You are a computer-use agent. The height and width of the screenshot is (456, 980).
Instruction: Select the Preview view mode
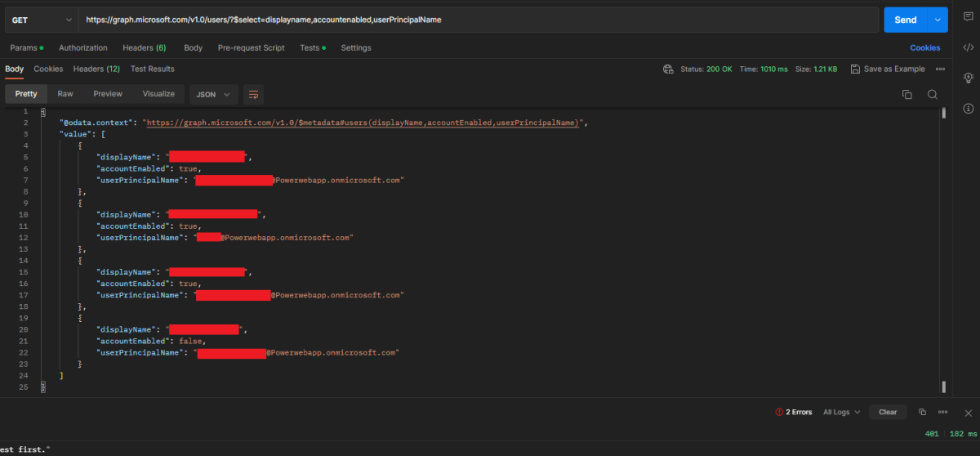coord(108,94)
